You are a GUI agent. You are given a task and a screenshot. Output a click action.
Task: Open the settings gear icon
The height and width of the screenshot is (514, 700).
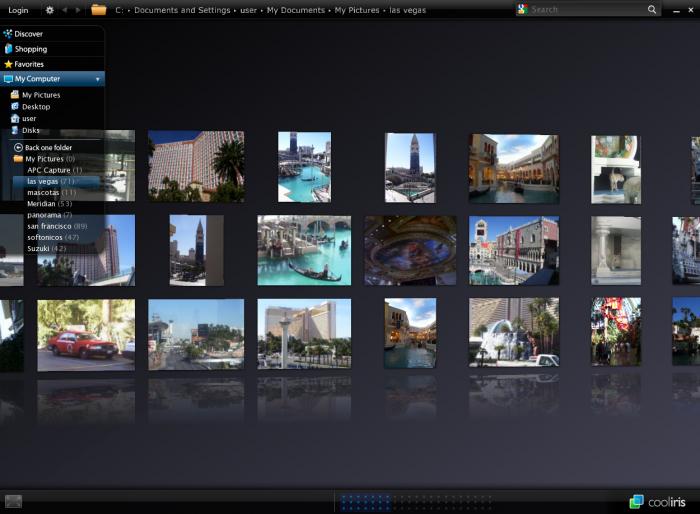(50, 10)
